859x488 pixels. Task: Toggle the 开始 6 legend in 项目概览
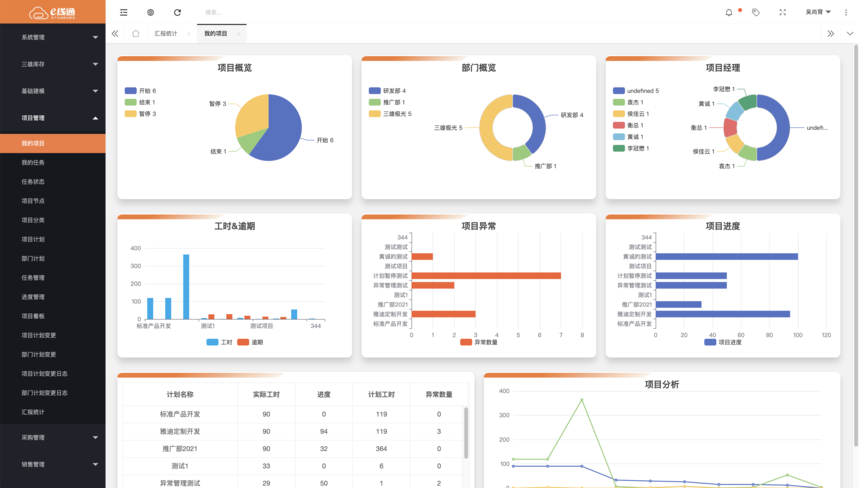[141, 91]
